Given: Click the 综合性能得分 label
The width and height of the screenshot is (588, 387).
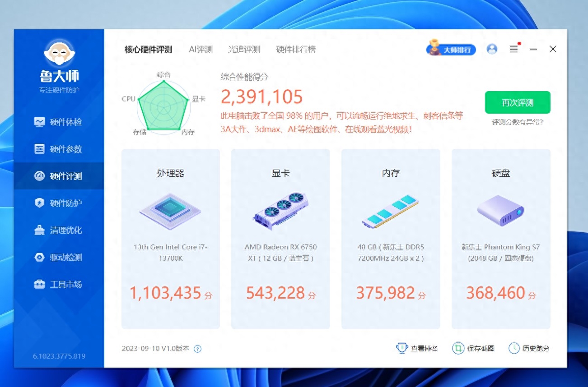Looking at the screenshot, I should 244,77.
